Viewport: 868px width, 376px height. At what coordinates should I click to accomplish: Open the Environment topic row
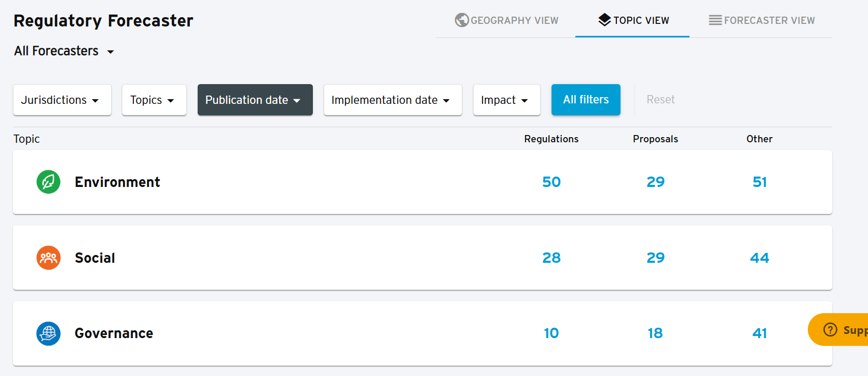(x=422, y=182)
